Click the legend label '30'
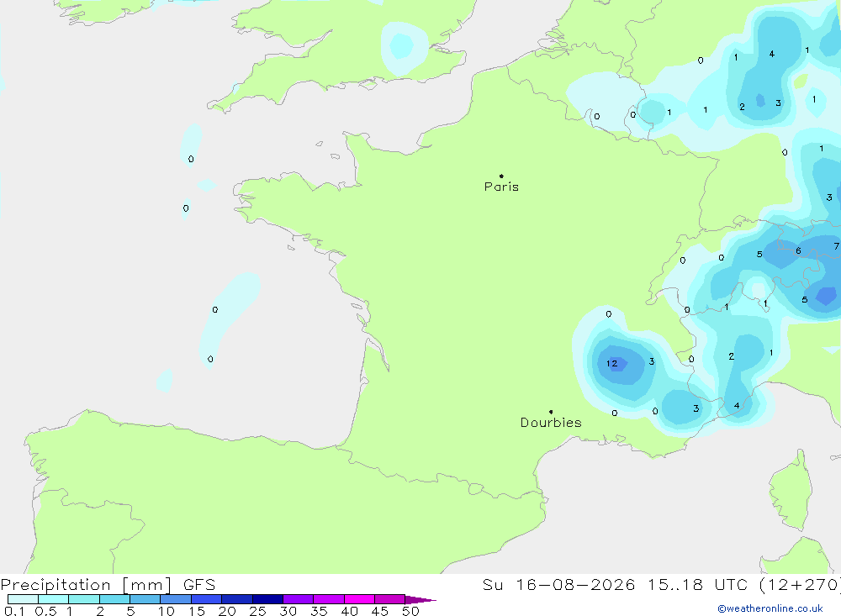Image resolution: width=841 pixels, height=616 pixels. (288, 611)
